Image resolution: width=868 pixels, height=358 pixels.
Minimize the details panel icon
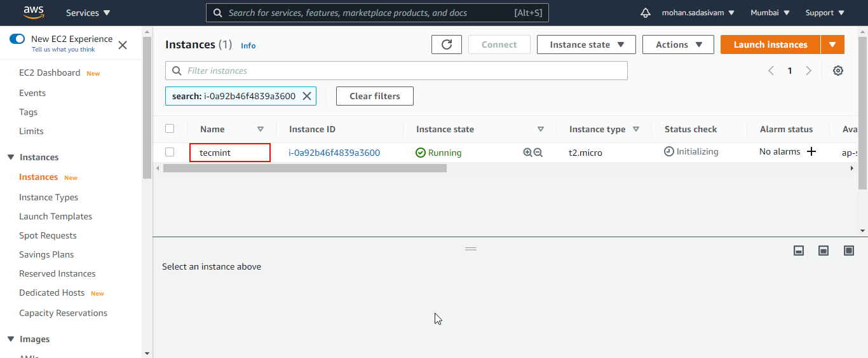tap(799, 251)
